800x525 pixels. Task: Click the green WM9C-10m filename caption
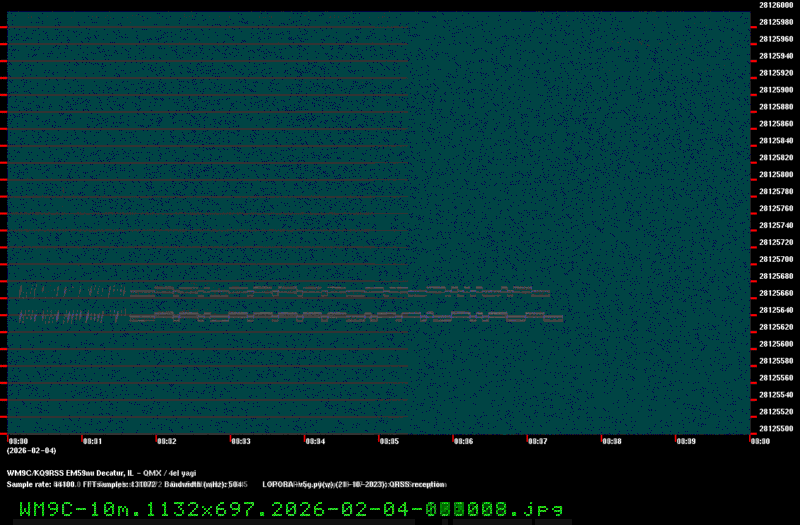coord(290,509)
